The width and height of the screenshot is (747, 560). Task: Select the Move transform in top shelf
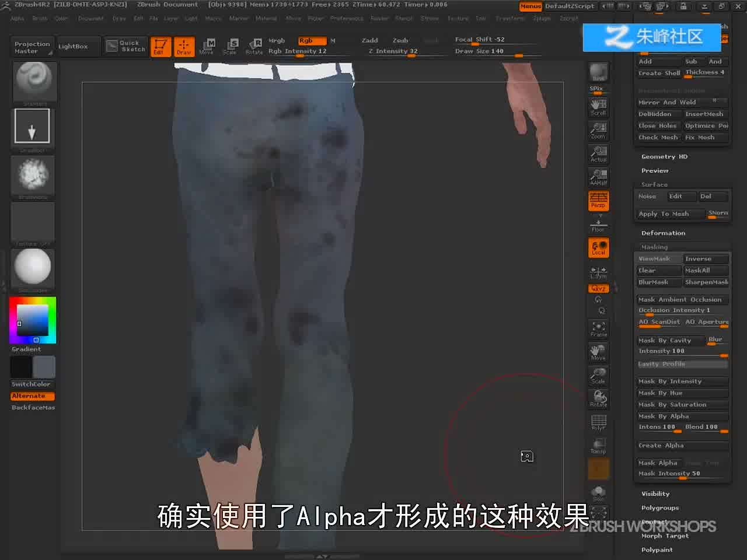coord(207,46)
